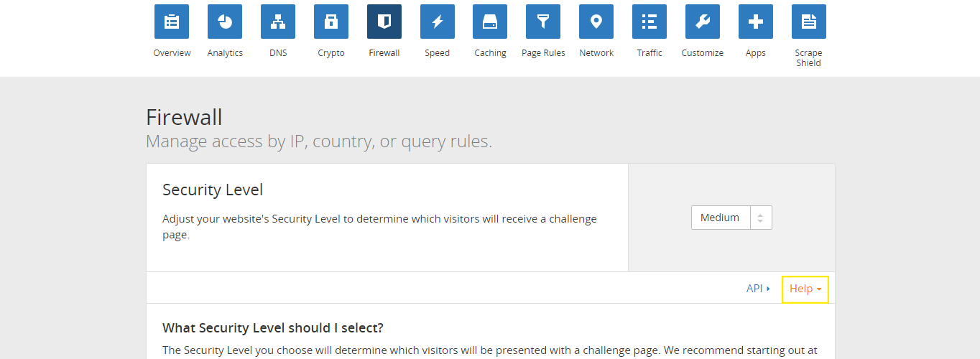Open the Apps plus icon
Viewport: 980px width, 359px height.
pos(756,22)
